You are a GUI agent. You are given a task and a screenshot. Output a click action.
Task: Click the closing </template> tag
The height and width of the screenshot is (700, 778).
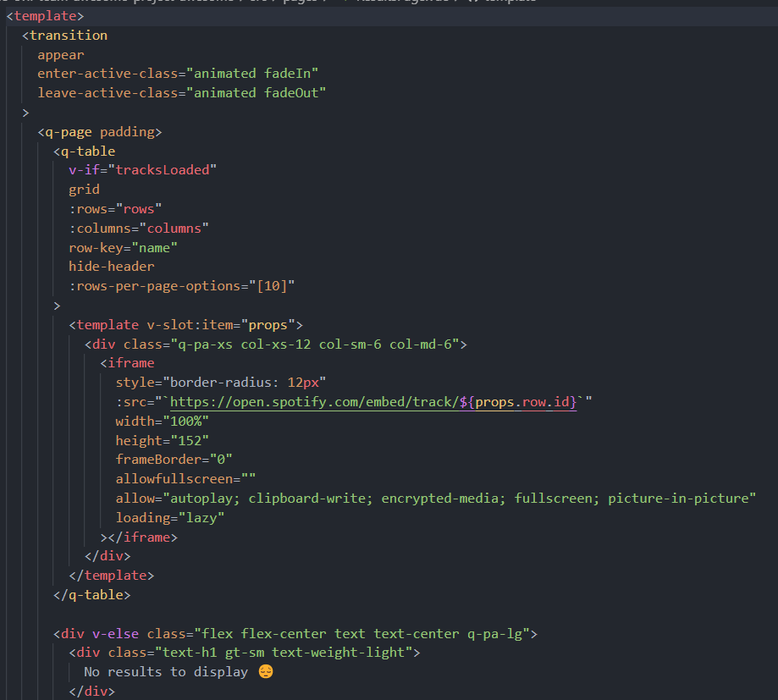tap(111, 576)
